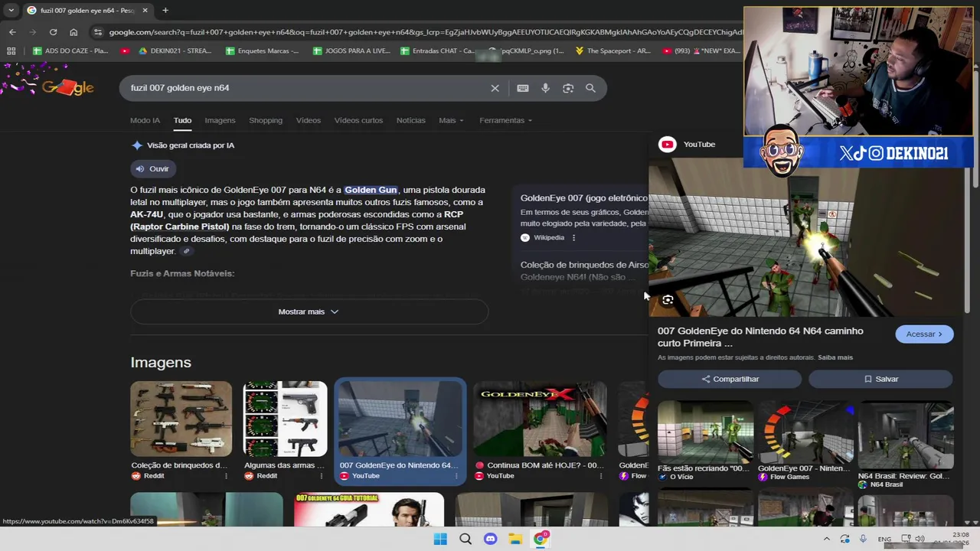Open Coleção de brinquedos Reddit image thumbnail
980x551 pixels.
[x=181, y=419]
